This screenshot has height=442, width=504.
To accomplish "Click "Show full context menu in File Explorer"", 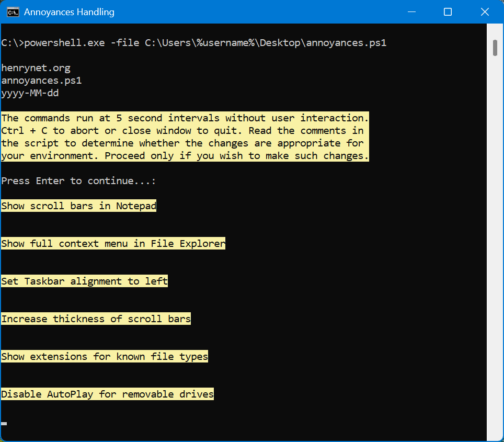I will (113, 244).
